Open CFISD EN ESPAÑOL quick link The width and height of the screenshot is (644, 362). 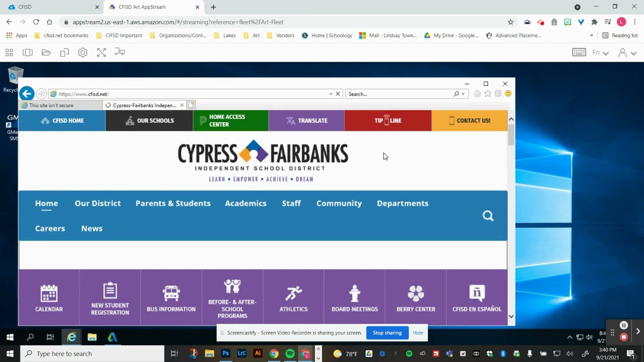[477, 298]
